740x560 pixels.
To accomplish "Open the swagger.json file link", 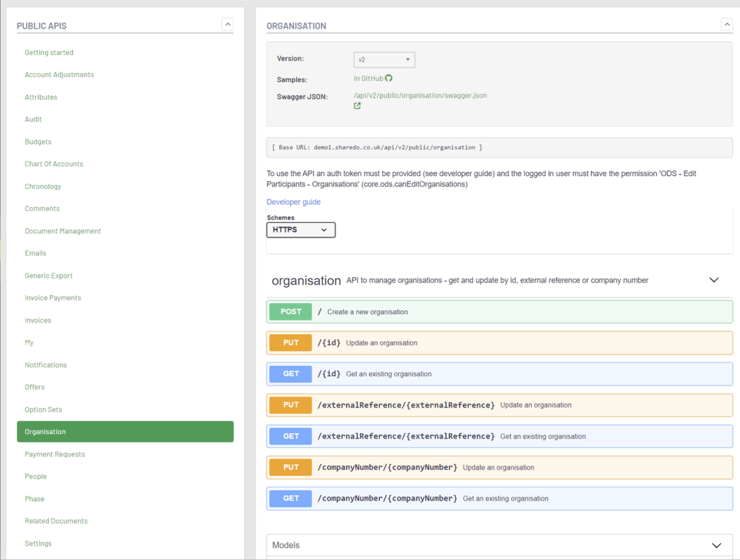I will tap(420, 95).
